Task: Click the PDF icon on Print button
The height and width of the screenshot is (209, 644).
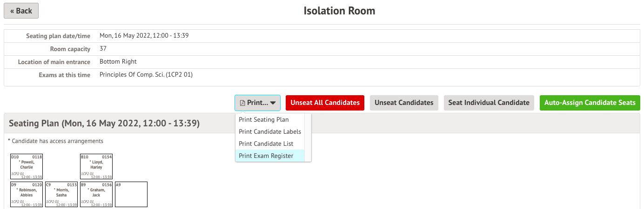Action: (242, 103)
